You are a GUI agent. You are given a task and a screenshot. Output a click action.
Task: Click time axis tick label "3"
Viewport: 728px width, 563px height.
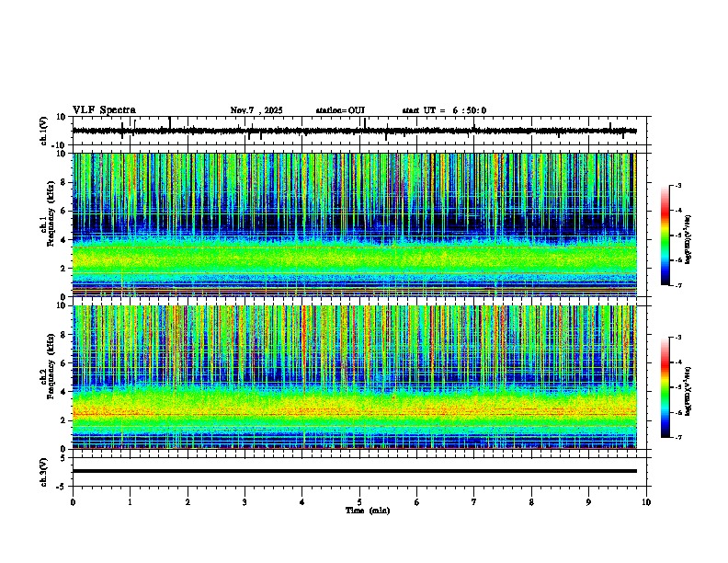click(x=245, y=502)
